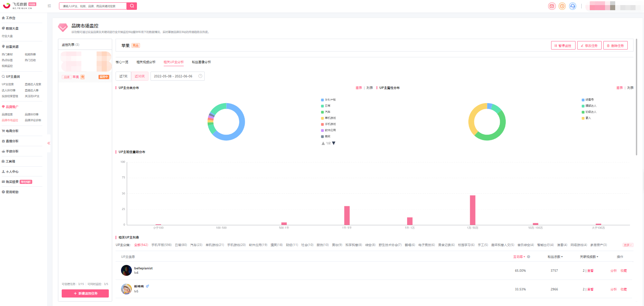This screenshot has width=644, height=306.
Task: Click the 暂停监控 button
Action: pos(563,45)
